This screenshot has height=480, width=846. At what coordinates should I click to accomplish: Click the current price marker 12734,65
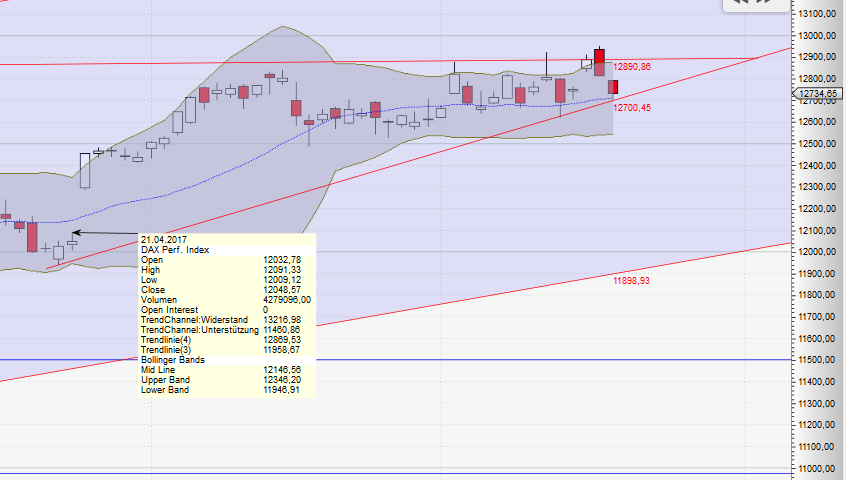[818, 93]
